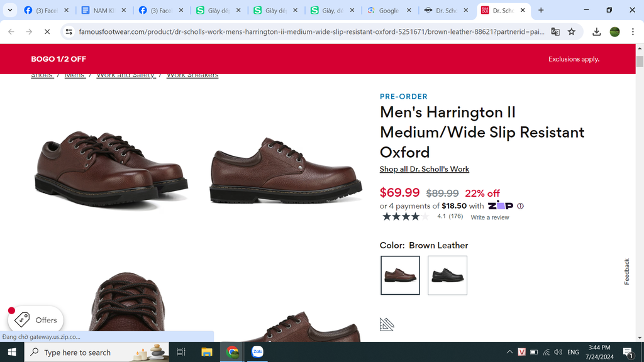644x362 pixels.
Task: Open the pair-view shoe product image
Action: click(111, 169)
